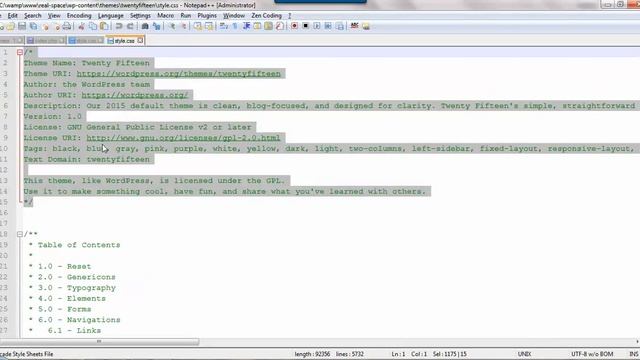The height and width of the screenshot is (360, 640).
Task: Open the Macro menu
Action: click(x=165, y=16)
